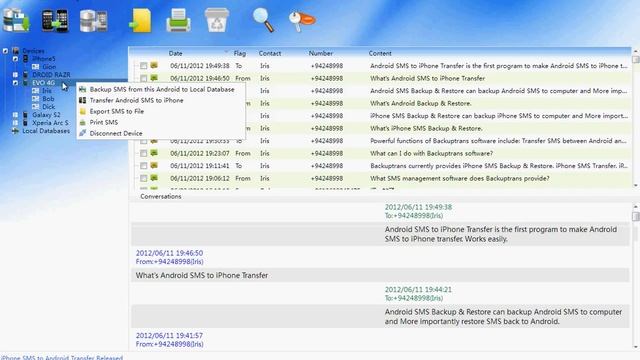Viewport: 640px width, 360px height.
Task: Sort by the Date column header
Action: 176,53
